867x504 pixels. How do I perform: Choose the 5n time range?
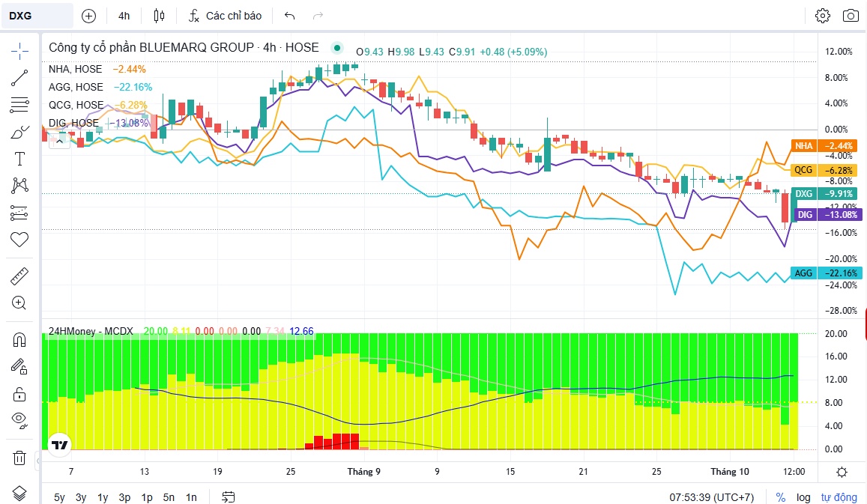click(169, 497)
